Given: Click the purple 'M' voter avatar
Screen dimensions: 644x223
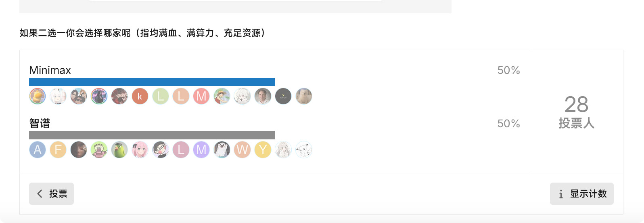Looking at the screenshot, I should pos(201,150).
